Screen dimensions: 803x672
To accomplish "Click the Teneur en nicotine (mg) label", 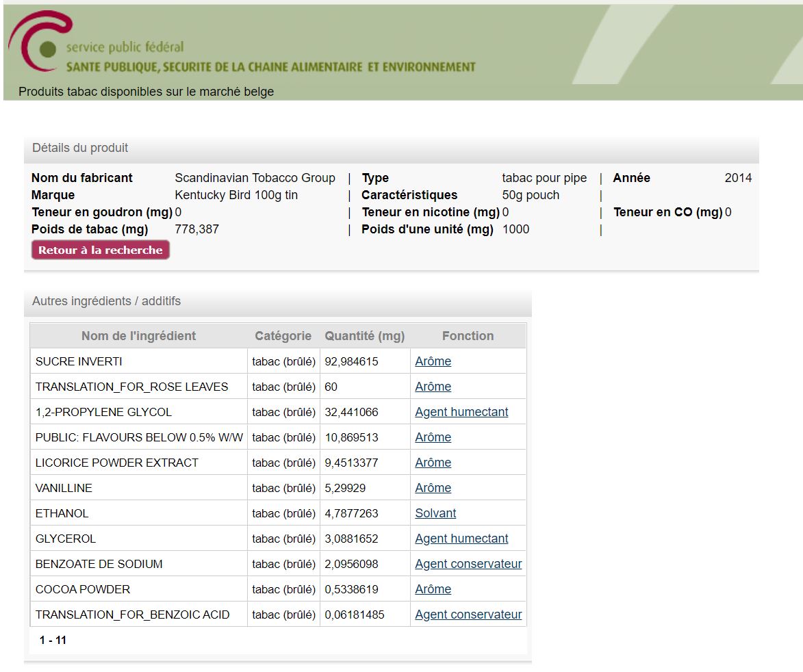I will coord(431,212).
